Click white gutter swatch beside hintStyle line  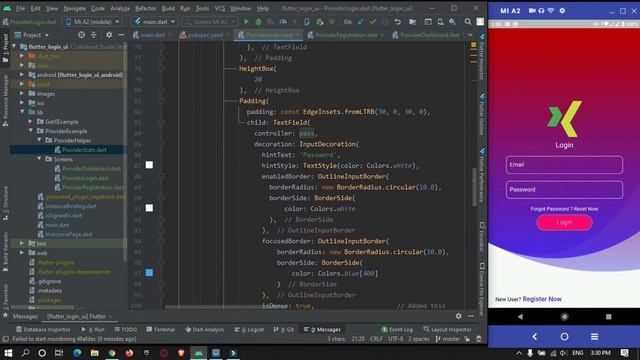click(x=149, y=165)
